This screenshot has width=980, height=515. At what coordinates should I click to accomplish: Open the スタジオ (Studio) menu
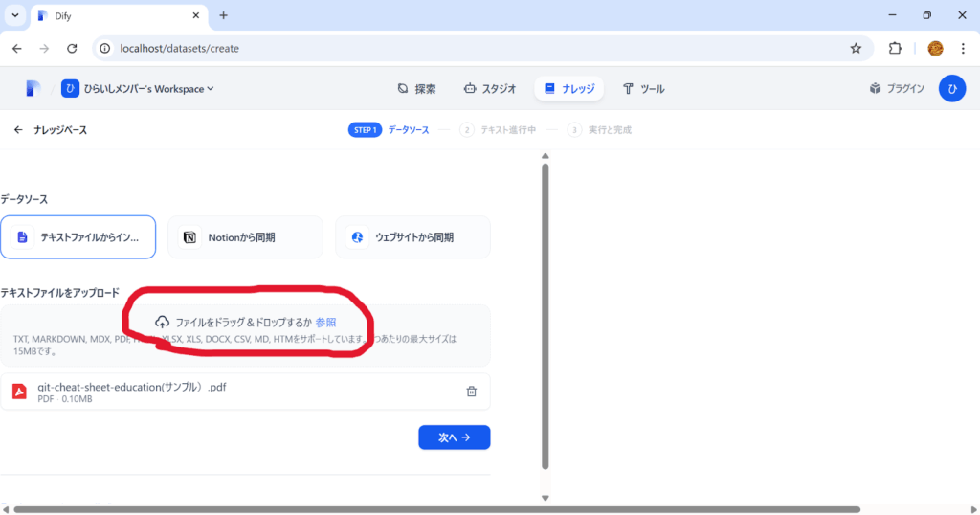(x=490, y=89)
